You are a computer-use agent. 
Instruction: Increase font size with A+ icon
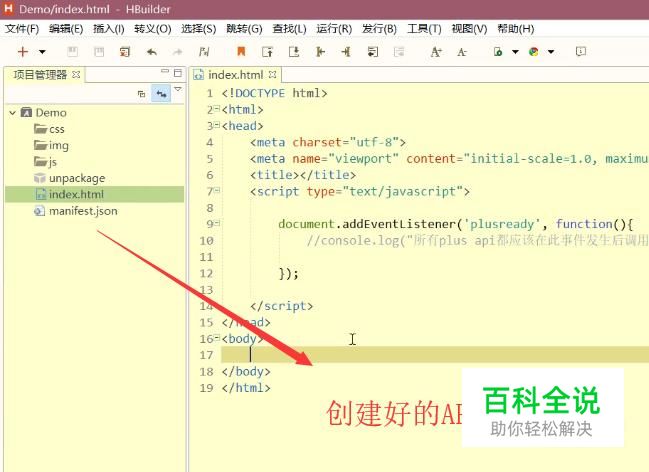[436, 52]
